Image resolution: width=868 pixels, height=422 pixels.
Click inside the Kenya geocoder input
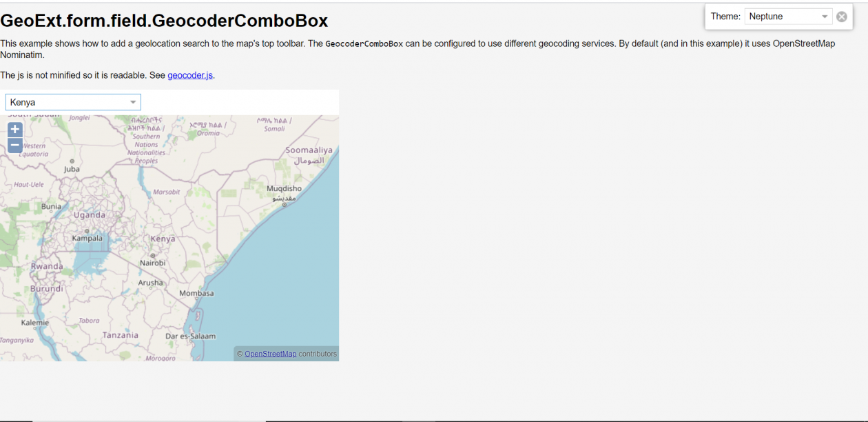(62, 101)
